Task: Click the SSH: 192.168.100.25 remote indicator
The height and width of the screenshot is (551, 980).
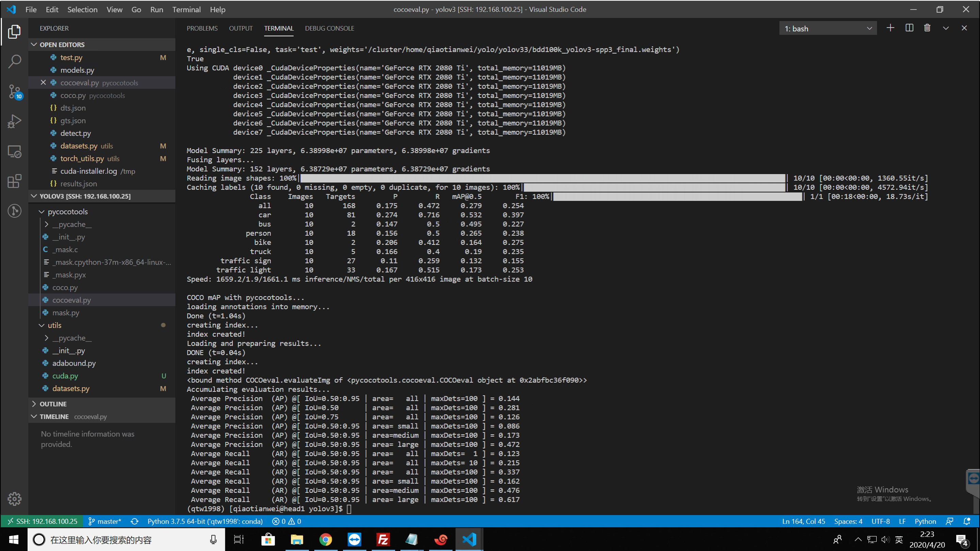Action: tap(42, 521)
